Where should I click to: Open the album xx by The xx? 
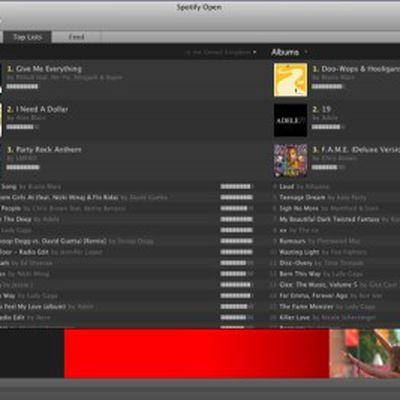coord(283,230)
